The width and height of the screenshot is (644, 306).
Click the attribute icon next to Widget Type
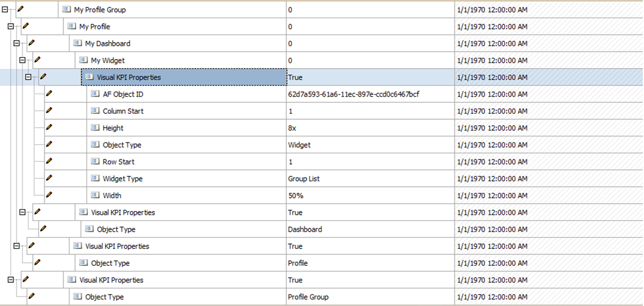click(95, 179)
